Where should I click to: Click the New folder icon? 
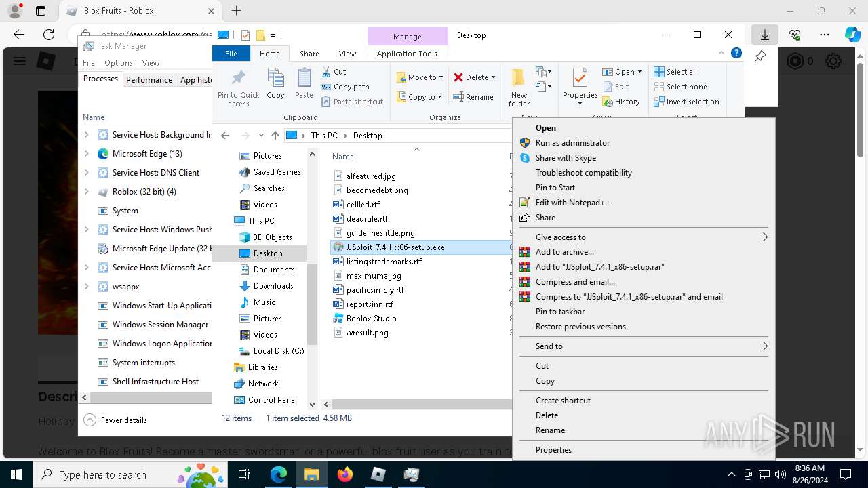pyautogui.click(x=519, y=79)
